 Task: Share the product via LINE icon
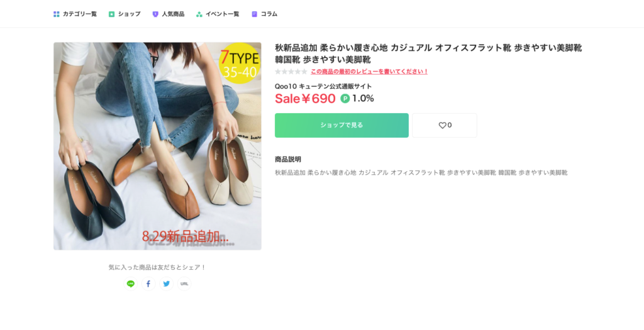tap(131, 283)
